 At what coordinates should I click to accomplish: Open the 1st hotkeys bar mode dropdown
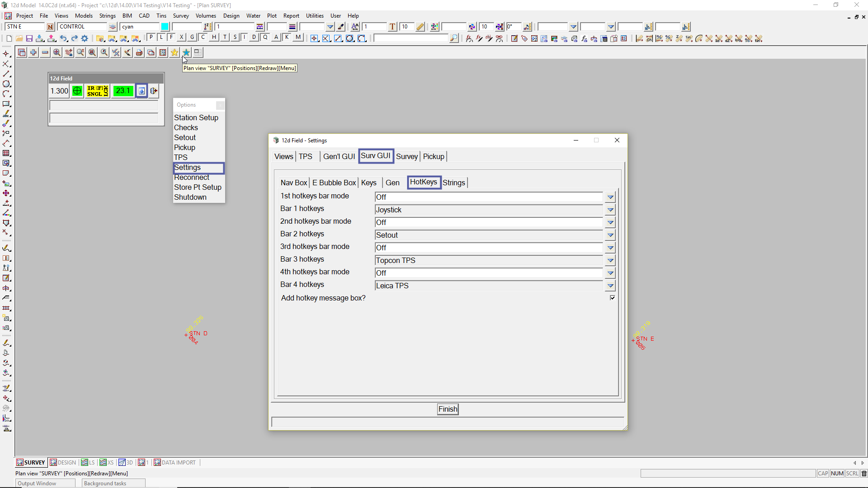610,197
